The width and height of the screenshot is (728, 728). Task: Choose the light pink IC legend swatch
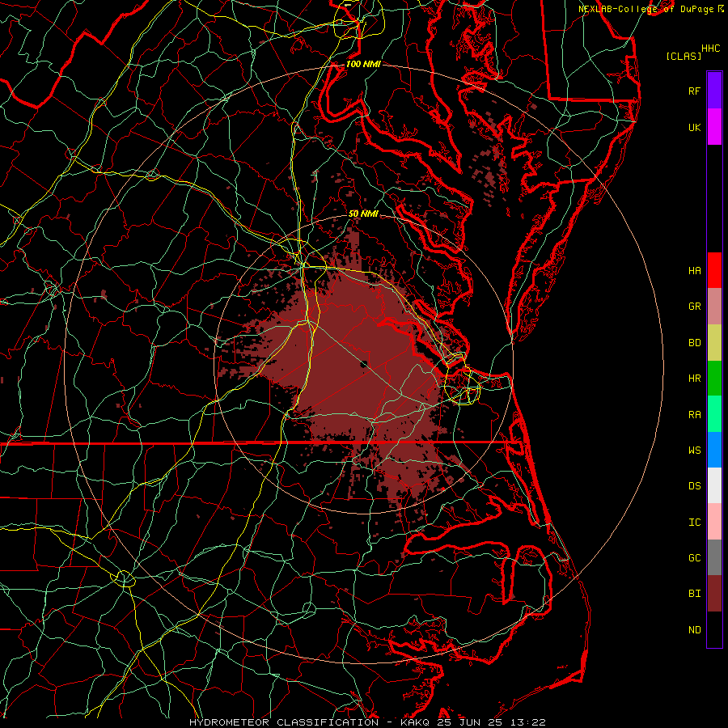(714, 522)
